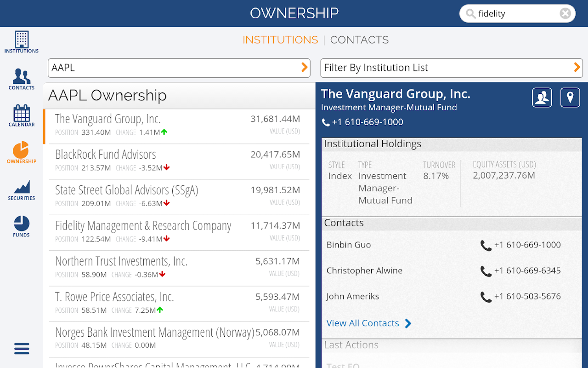
Task: Click the AAPL selector orange arrow
Action: [x=304, y=68]
